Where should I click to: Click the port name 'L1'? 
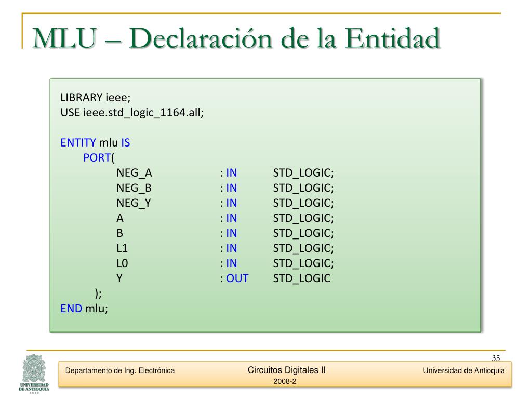pos(122,248)
